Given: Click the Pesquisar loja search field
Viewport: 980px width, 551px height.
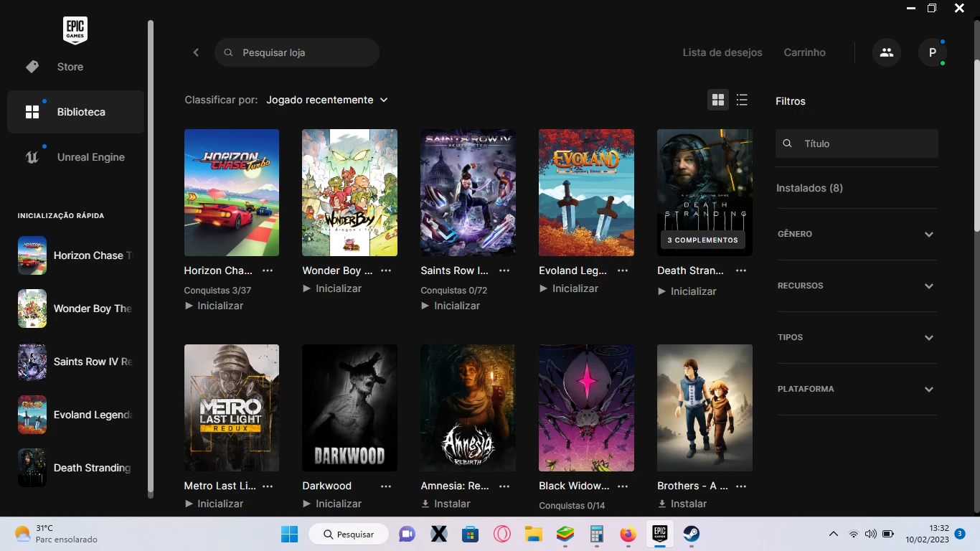Looking at the screenshot, I should (x=296, y=52).
